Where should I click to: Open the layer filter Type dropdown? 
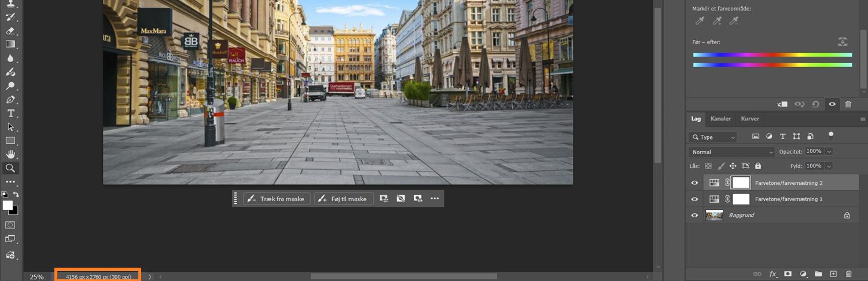coord(713,137)
